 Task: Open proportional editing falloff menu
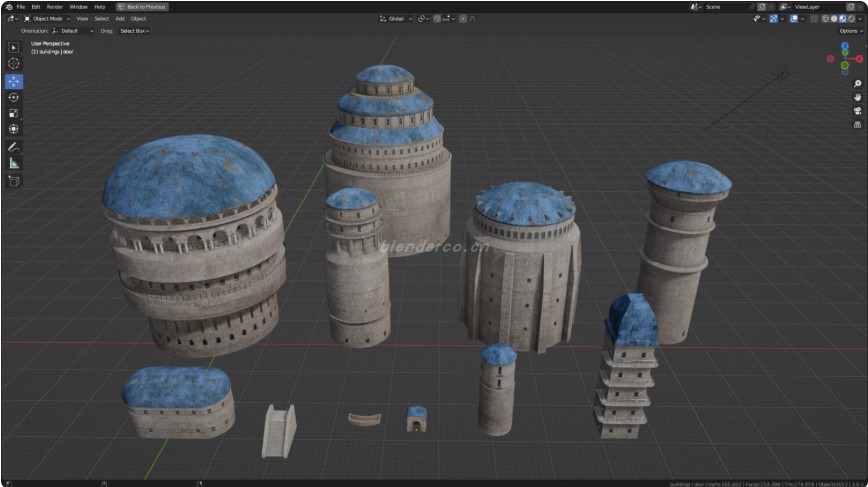[473, 19]
